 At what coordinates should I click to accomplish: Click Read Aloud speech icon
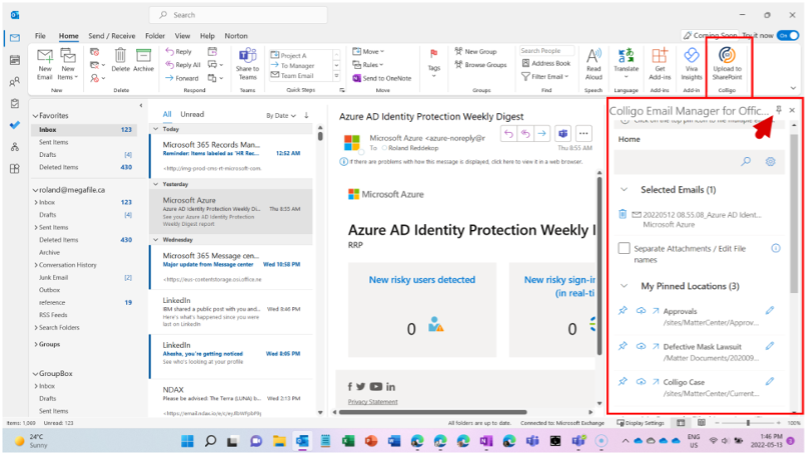coord(594,63)
